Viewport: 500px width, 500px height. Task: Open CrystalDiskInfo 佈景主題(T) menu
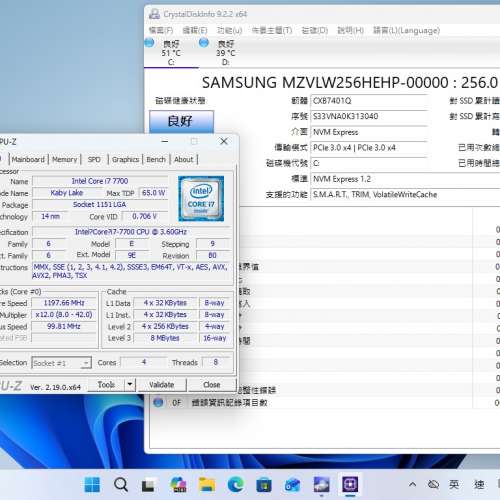point(272,30)
